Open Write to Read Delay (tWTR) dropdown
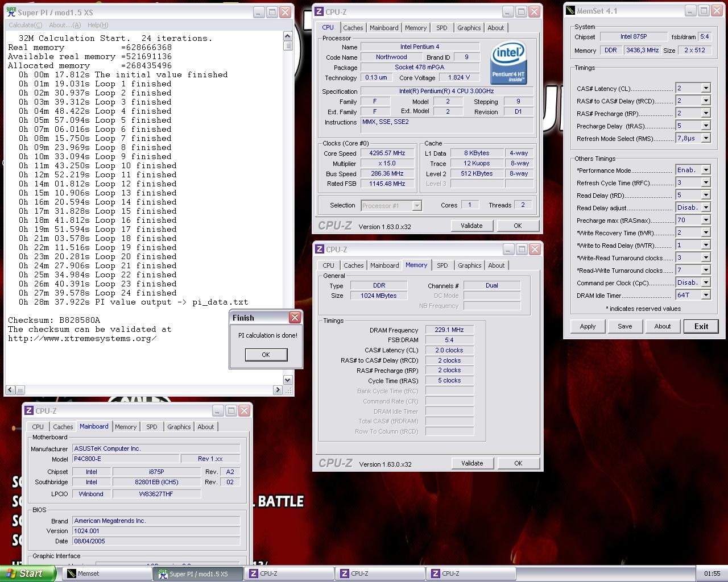This screenshot has width=728, height=582. [705, 245]
